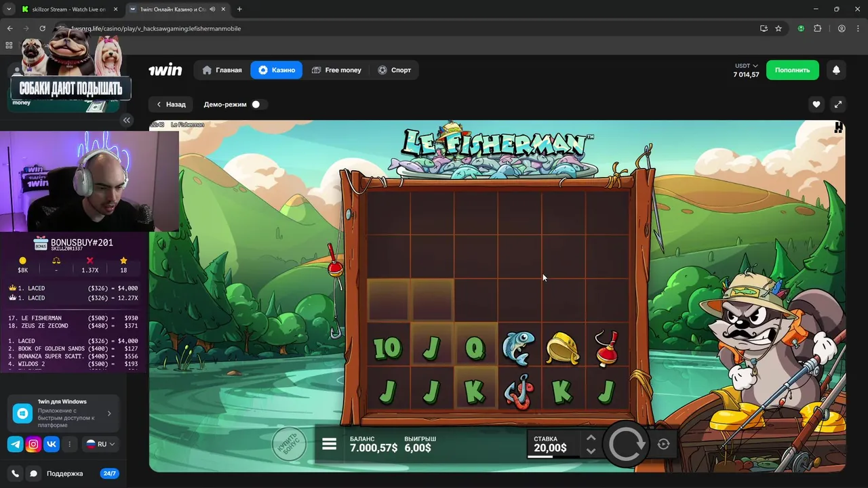Click the 17. LE FISHERMAN list row
Viewport: 868px width, 488px height.
click(x=73, y=318)
